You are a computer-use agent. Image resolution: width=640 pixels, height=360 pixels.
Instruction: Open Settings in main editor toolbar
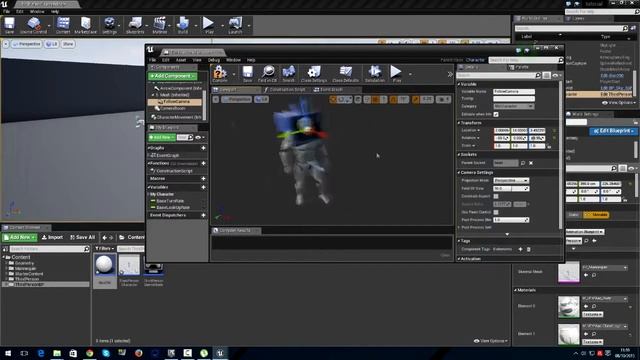tap(109, 25)
